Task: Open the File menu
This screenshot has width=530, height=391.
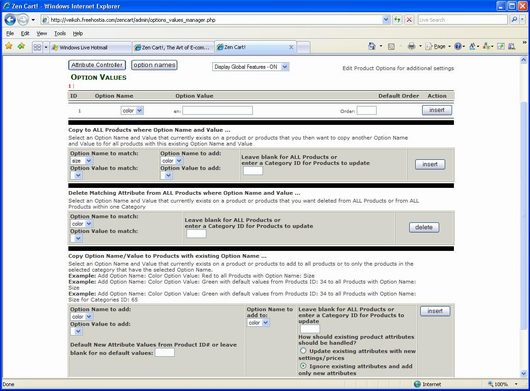Action: click(x=10, y=33)
